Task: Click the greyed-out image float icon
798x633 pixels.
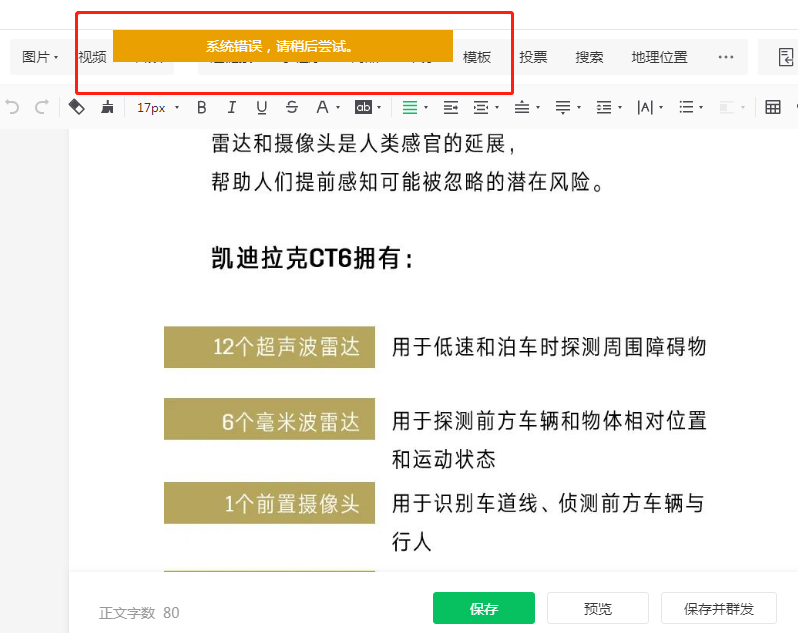Action: (726, 107)
